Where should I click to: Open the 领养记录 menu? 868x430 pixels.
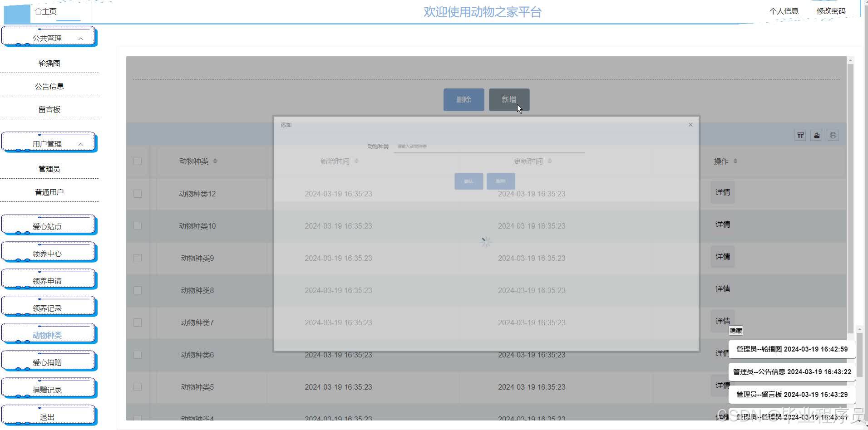pos(49,307)
